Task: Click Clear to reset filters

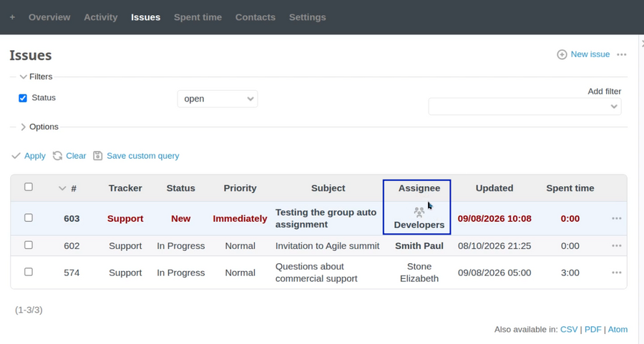Action: click(x=76, y=156)
